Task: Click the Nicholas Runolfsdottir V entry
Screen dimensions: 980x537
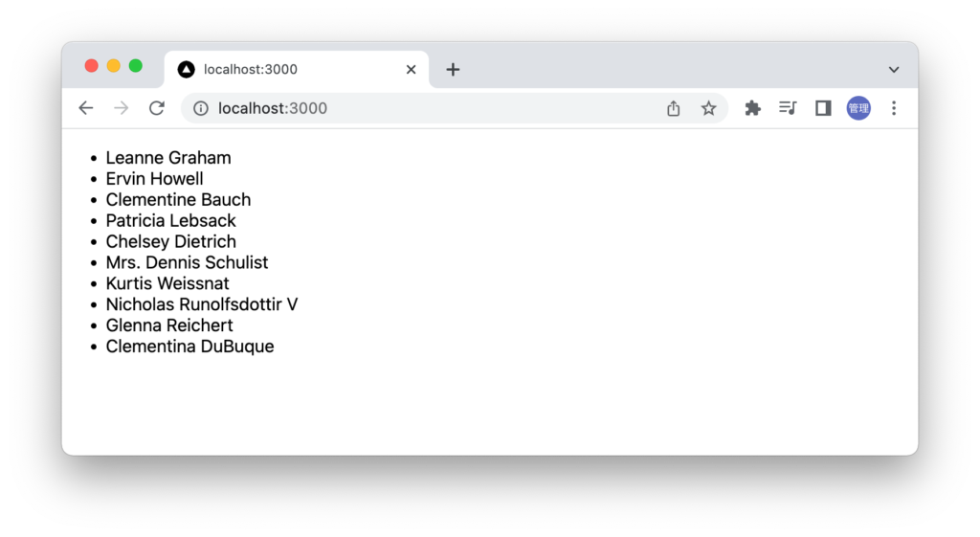Action: click(x=202, y=304)
